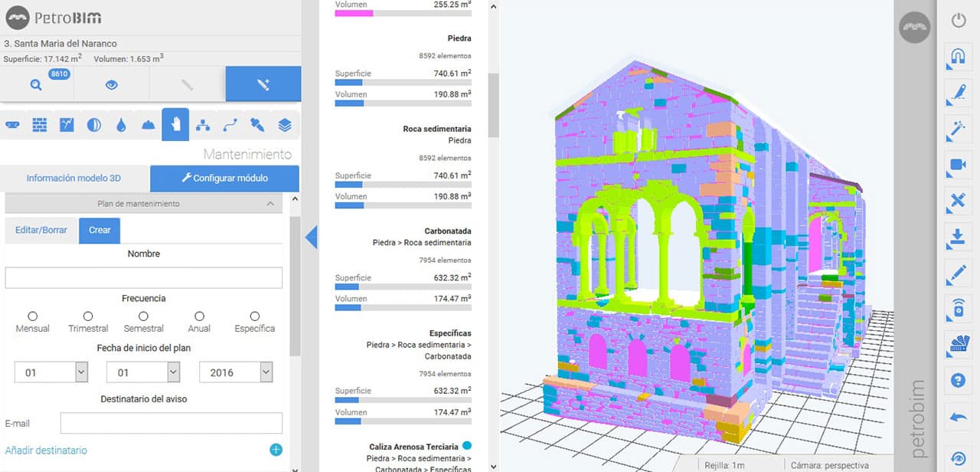Open the start date year 2016 dropdown
The image size is (980, 472).
[x=236, y=372]
